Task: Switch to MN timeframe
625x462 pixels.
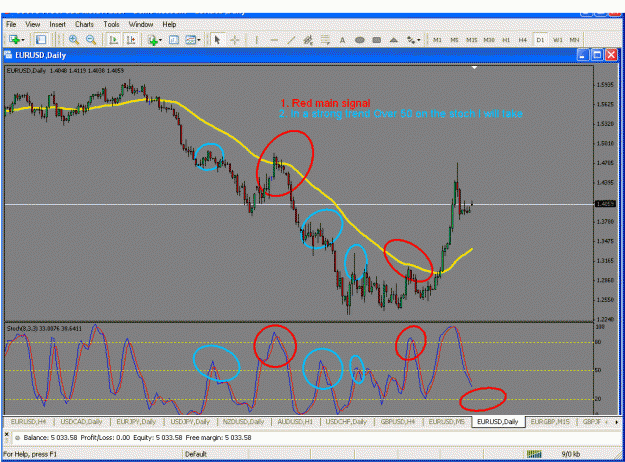Action: (574, 40)
